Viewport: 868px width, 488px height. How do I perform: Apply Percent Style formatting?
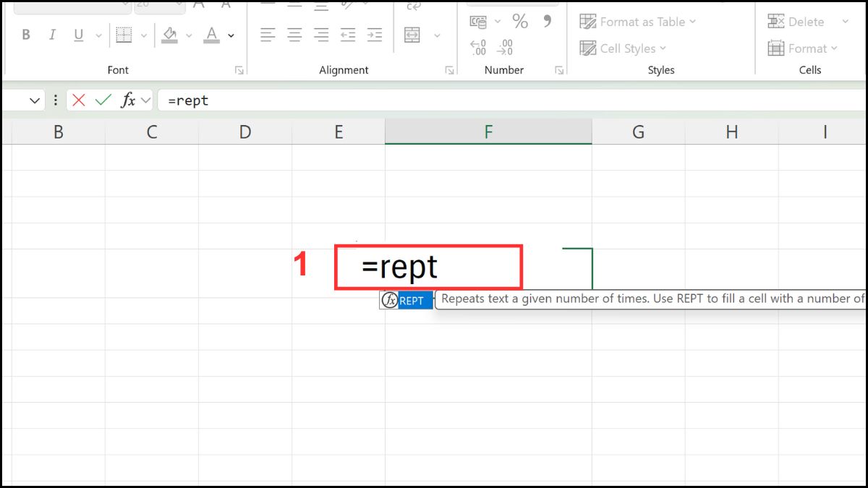tap(519, 22)
